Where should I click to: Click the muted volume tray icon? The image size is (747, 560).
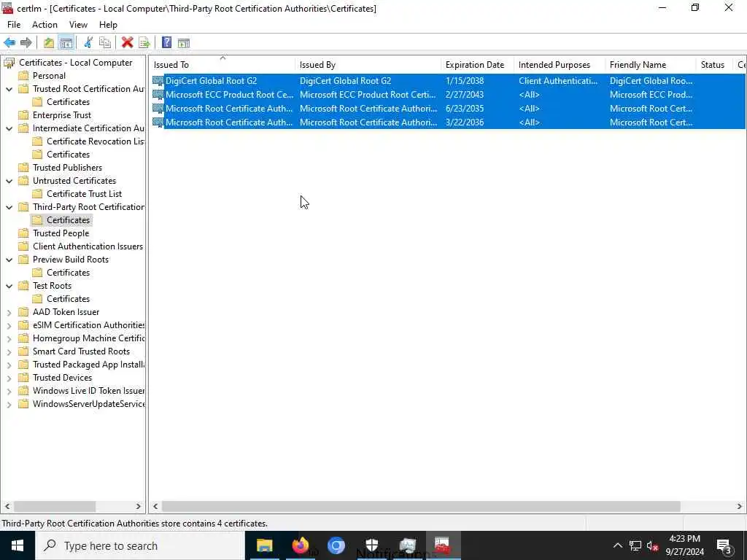click(653, 545)
